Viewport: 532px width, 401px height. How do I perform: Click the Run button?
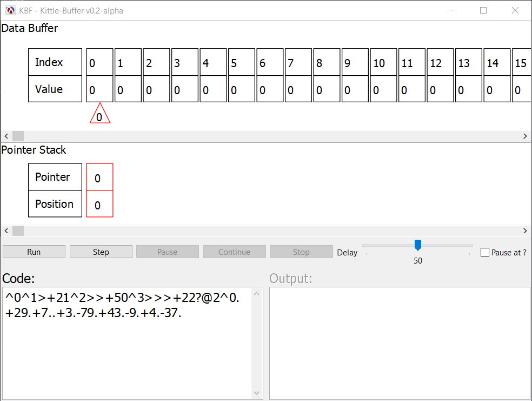34,252
